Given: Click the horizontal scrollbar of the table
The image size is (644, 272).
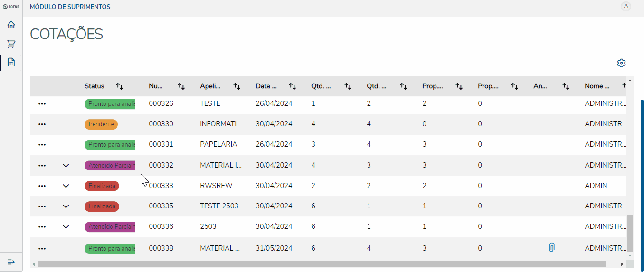Looking at the screenshot, I should (x=322, y=264).
